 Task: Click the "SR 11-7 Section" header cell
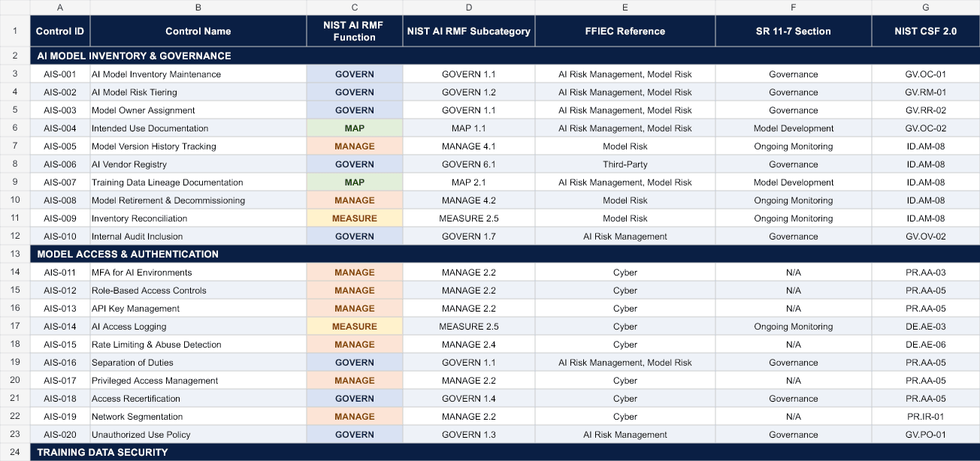click(794, 31)
